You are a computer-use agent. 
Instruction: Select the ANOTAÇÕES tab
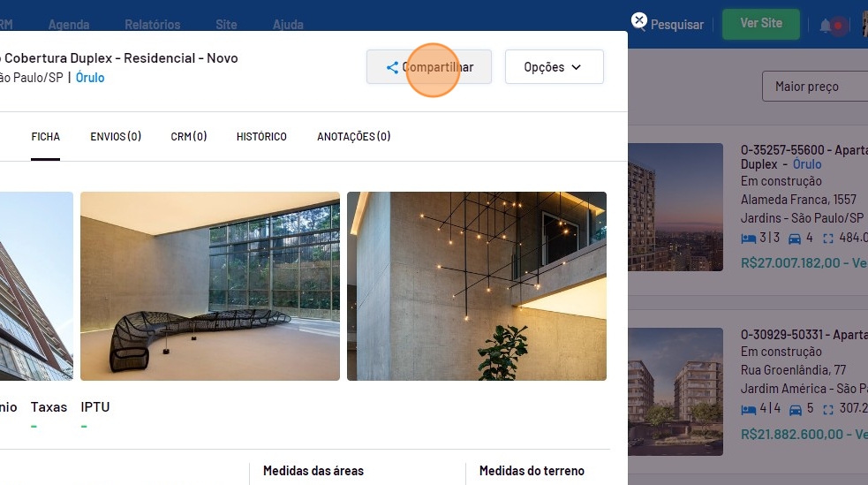[353, 137]
